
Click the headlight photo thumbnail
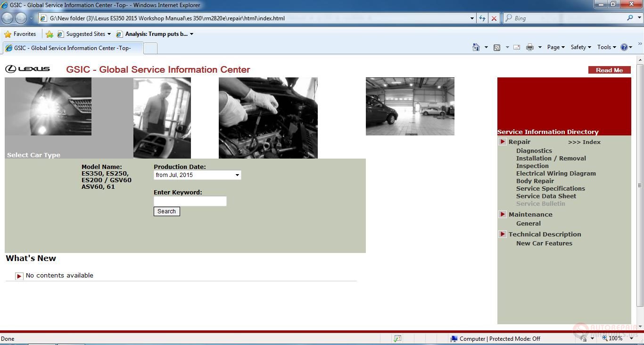(48, 107)
